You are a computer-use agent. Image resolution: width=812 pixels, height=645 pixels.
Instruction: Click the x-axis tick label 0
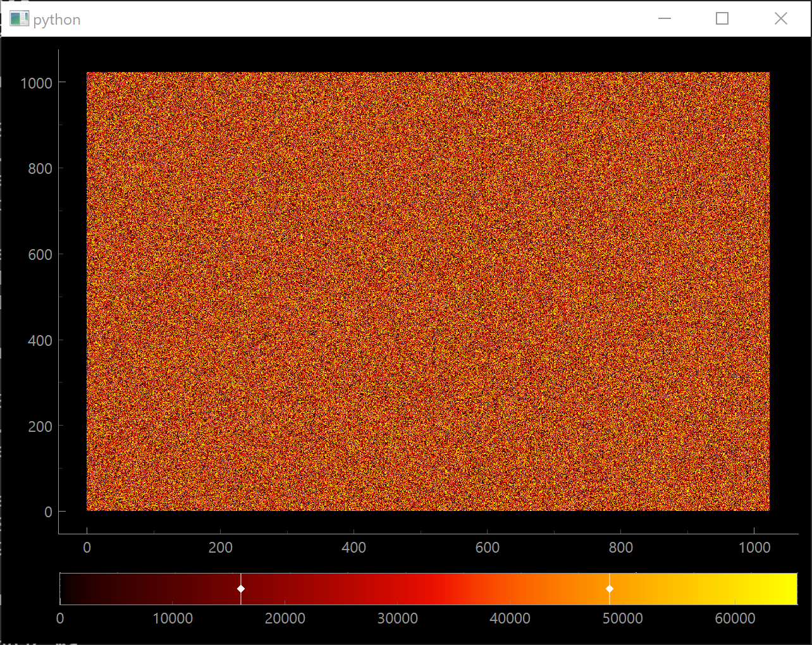pyautogui.click(x=87, y=548)
